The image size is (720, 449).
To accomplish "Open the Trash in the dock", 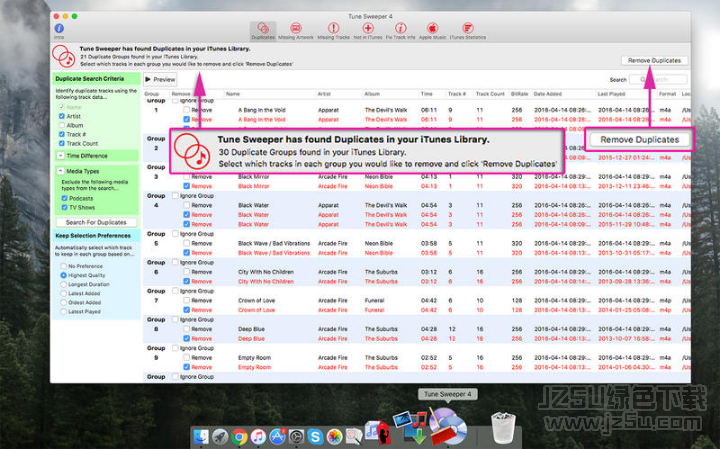I will pos(503,427).
